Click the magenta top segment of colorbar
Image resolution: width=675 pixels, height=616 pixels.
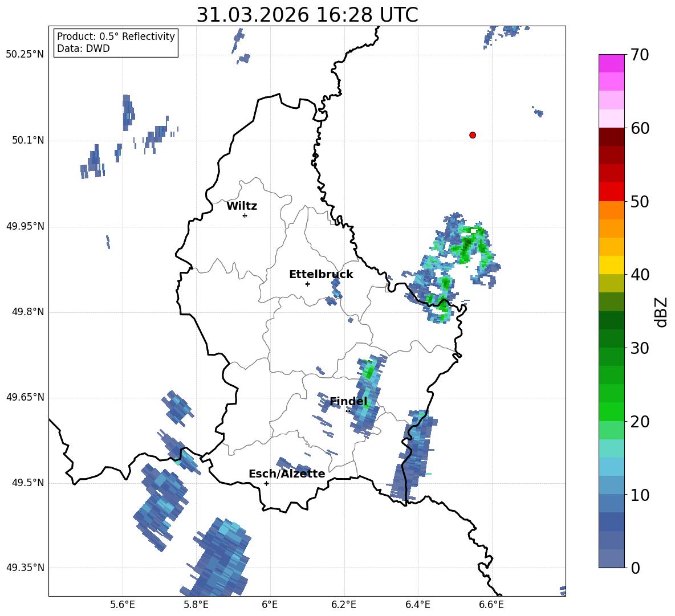[611, 63]
